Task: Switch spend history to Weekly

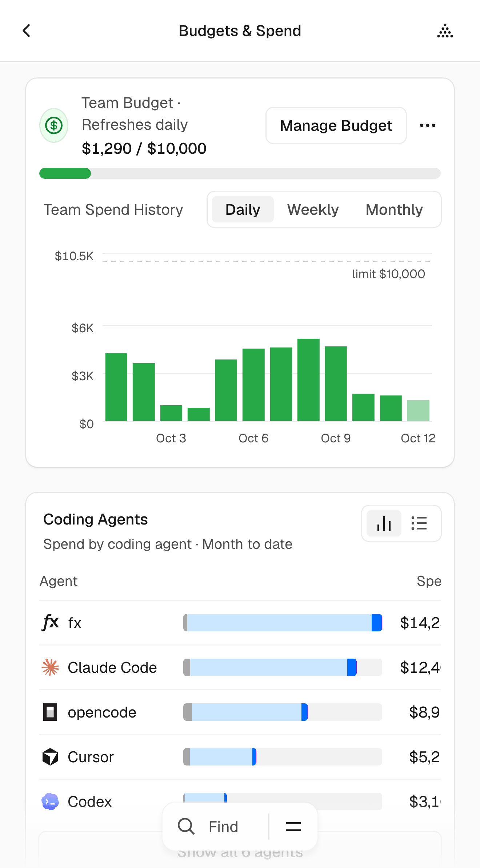Action: coord(313,209)
